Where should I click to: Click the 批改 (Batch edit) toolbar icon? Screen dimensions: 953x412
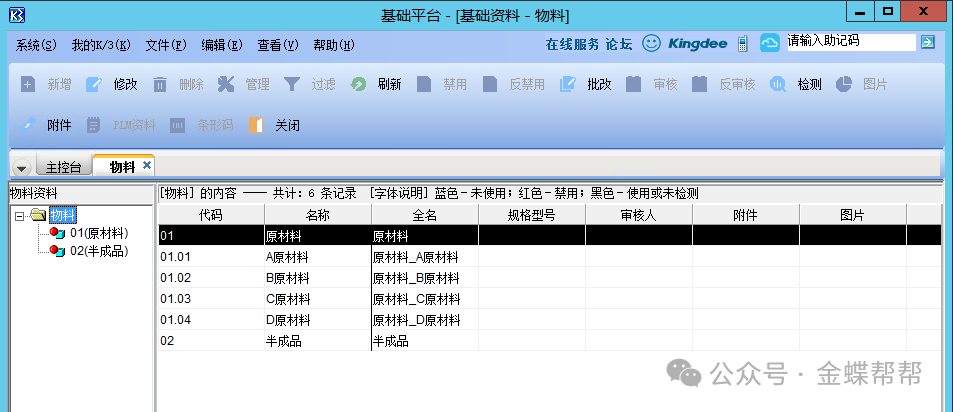tap(568, 85)
